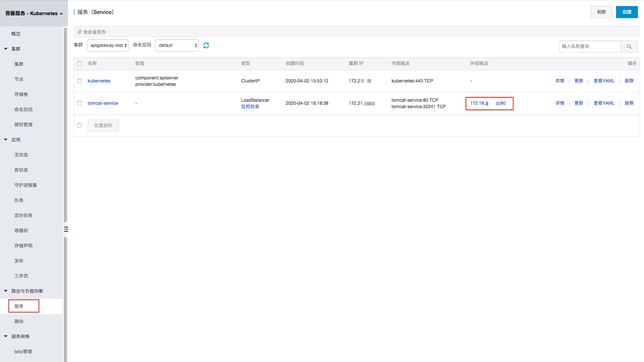Open the namespace dropdown showing default
The height and width of the screenshot is (362, 644).
click(177, 45)
